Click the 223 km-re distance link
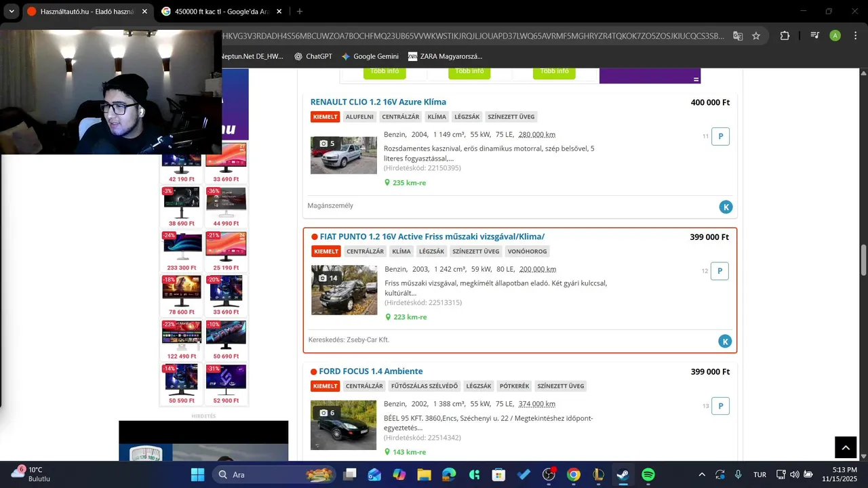The image size is (868, 488). click(410, 317)
